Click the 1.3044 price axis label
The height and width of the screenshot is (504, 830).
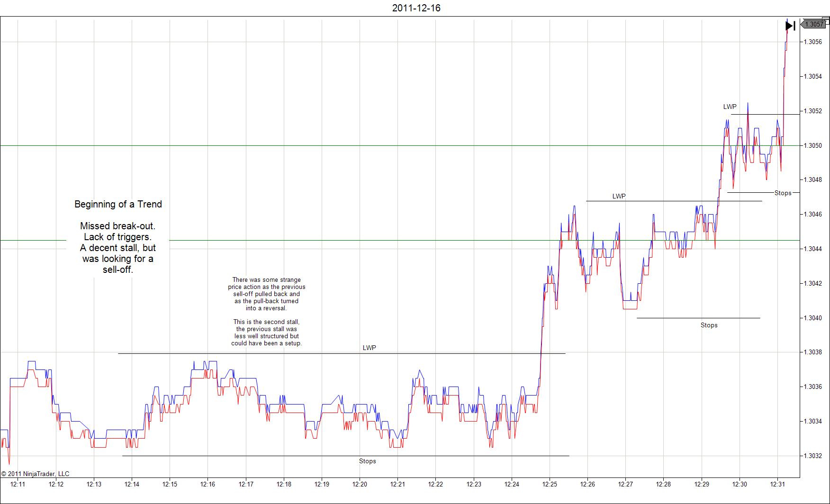(x=813, y=249)
